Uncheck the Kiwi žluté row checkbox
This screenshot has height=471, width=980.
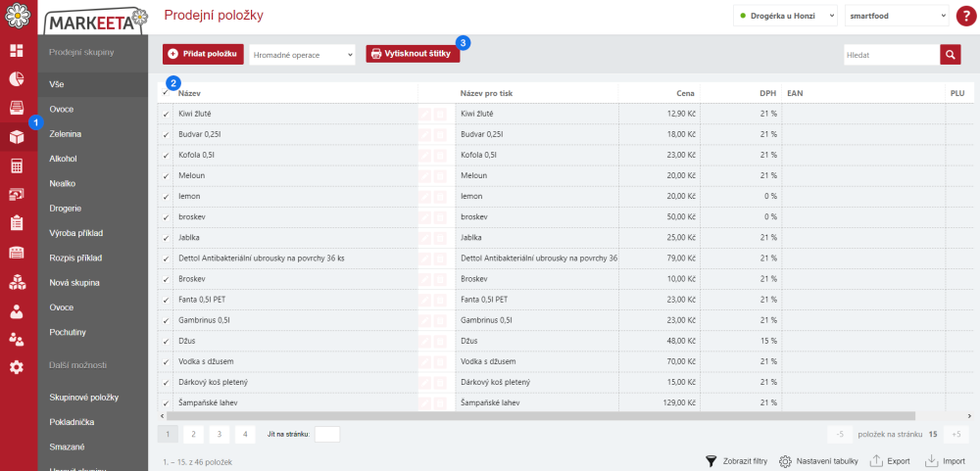click(x=166, y=115)
